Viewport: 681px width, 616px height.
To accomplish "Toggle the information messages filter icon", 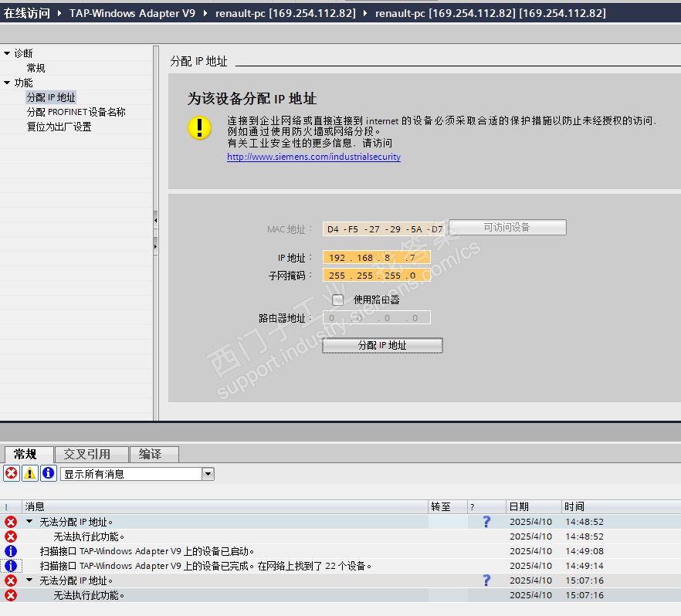I will pos(49,473).
